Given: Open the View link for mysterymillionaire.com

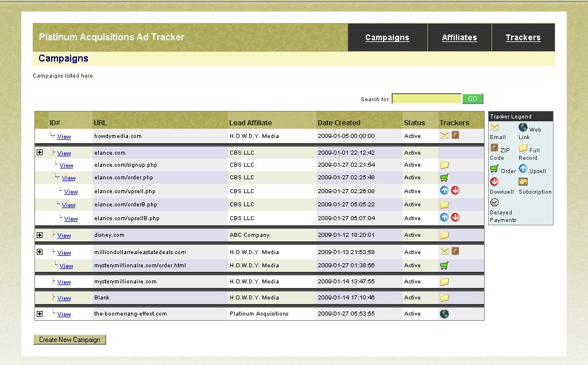Looking at the screenshot, I should [x=64, y=282].
